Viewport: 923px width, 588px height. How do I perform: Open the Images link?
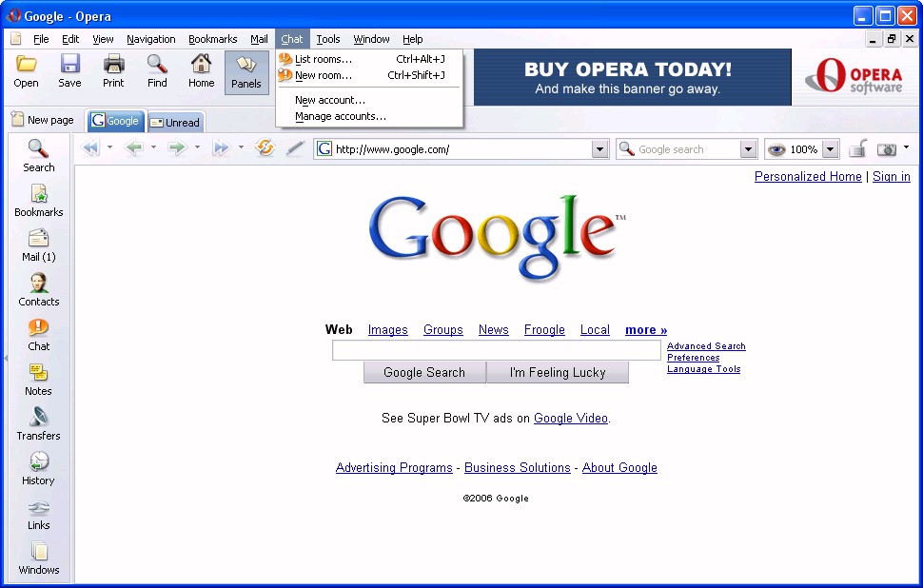(x=388, y=329)
